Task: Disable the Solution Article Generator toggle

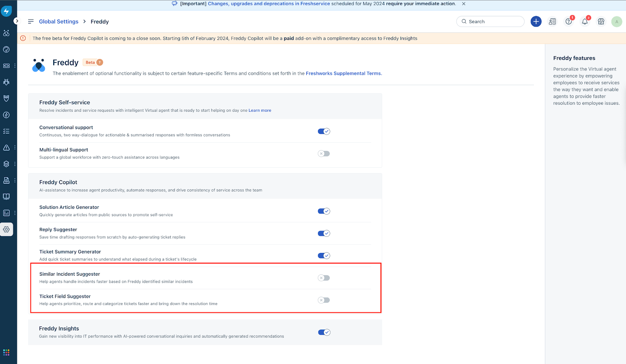Action: [x=324, y=211]
